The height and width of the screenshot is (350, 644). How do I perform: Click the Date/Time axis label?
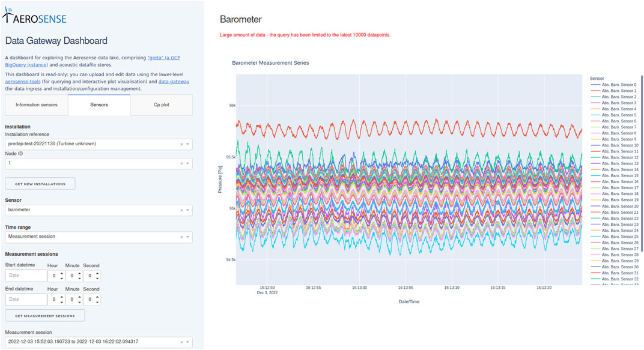click(x=409, y=301)
